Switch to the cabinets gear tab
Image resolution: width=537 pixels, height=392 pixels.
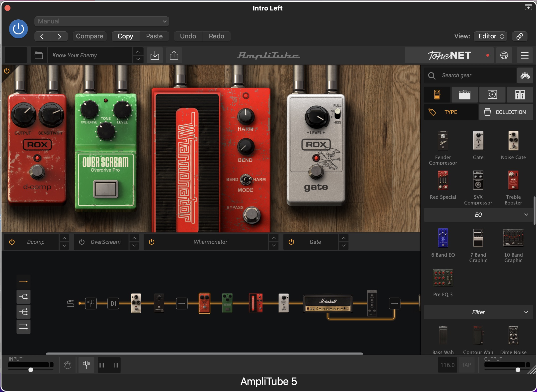click(x=492, y=95)
